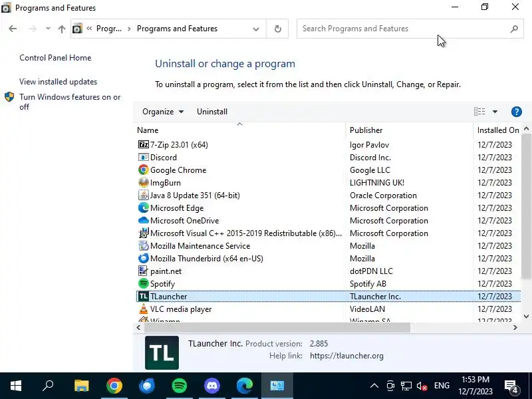Click the Discord icon in program list
The image size is (532, 399).
tap(143, 157)
